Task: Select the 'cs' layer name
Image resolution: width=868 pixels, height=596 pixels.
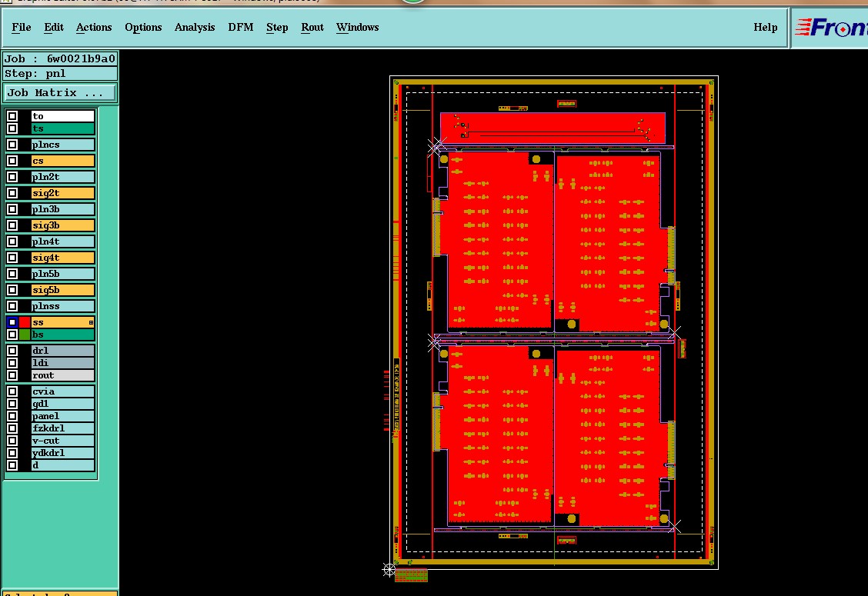Action: [62, 161]
